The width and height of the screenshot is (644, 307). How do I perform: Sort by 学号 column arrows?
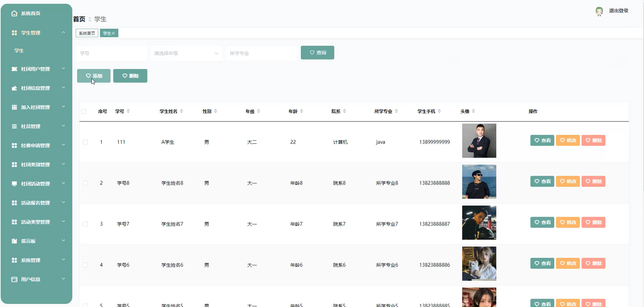[x=128, y=111]
